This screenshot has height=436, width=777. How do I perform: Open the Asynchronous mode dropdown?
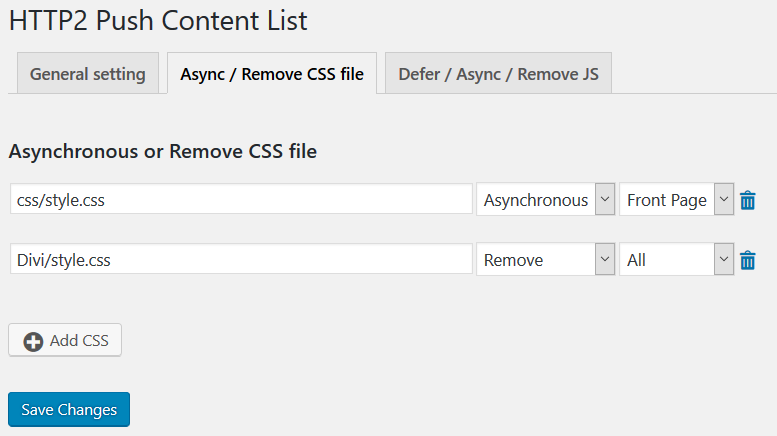tap(536, 200)
